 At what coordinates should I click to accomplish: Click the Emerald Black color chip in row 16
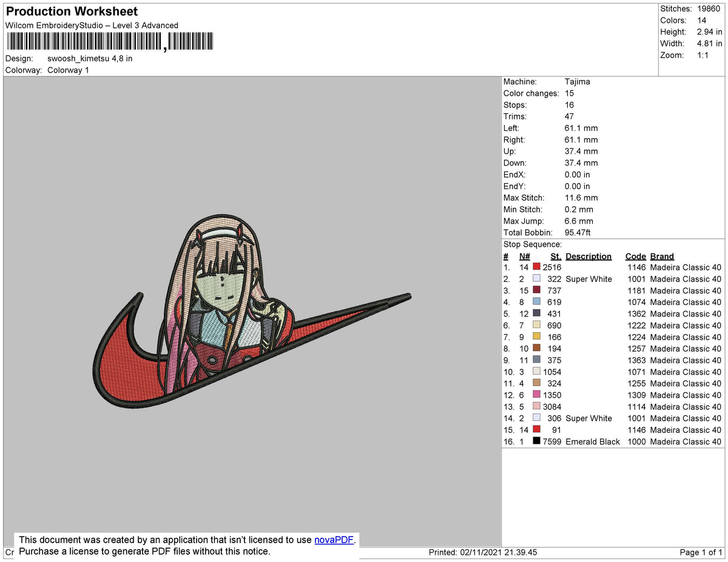point(536,441)
